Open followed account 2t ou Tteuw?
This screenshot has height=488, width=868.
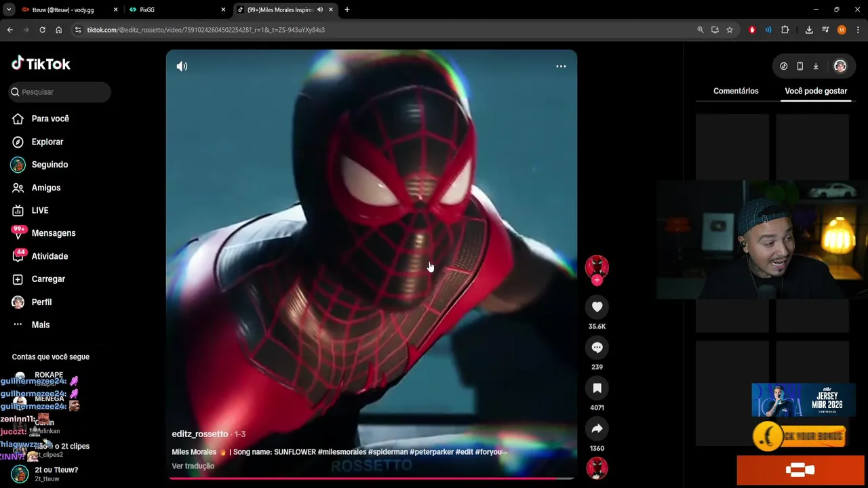coord(56,474)
